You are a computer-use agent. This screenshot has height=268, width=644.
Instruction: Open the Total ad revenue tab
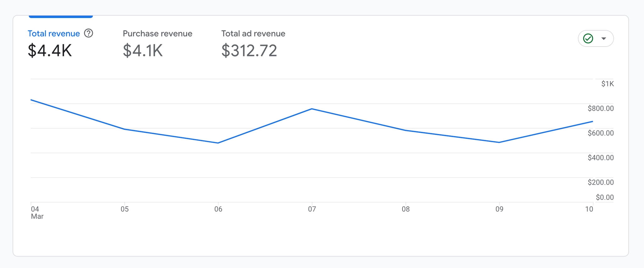(253, 34)
